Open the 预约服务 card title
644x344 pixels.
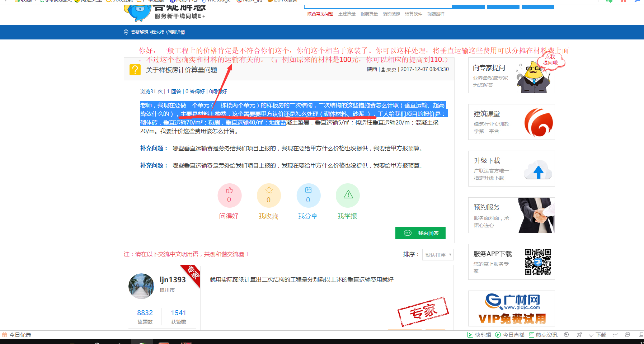pos(486,207)
